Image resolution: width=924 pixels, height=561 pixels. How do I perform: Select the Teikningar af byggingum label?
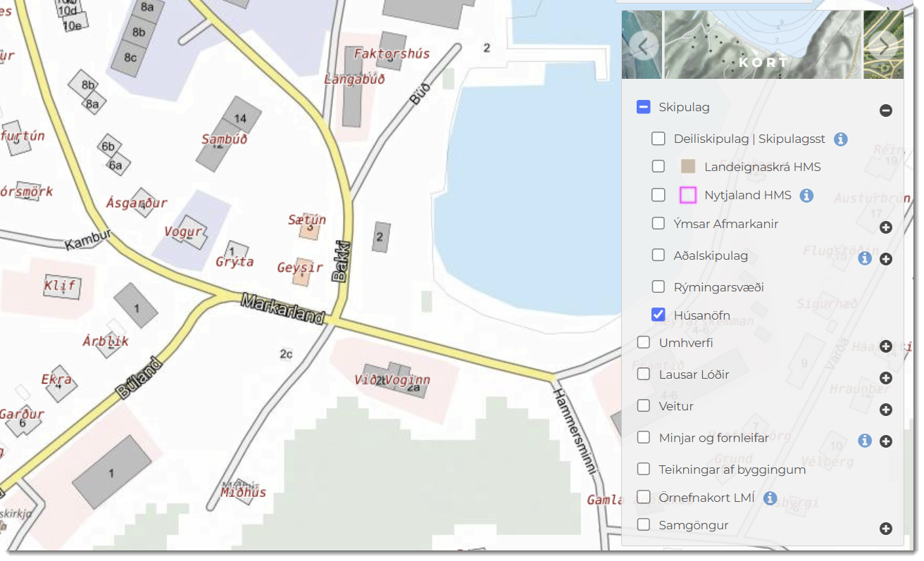click(732, 469)
